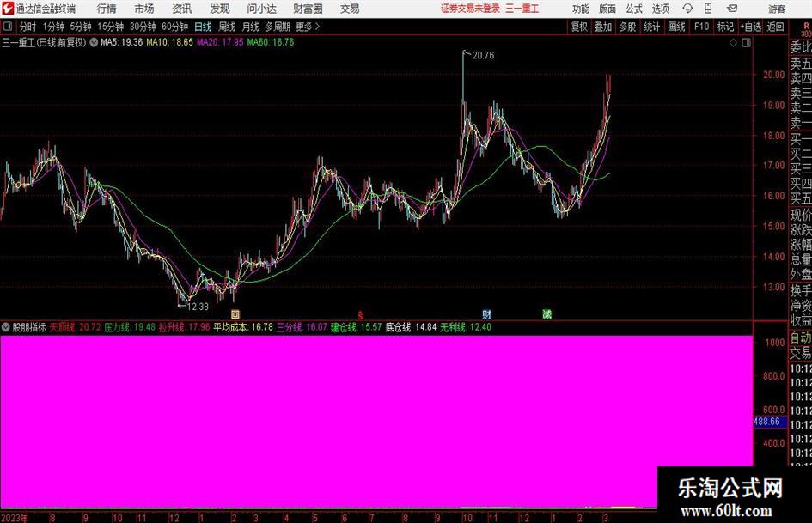Click the 证券交易未登录 login link

[470, 9]
